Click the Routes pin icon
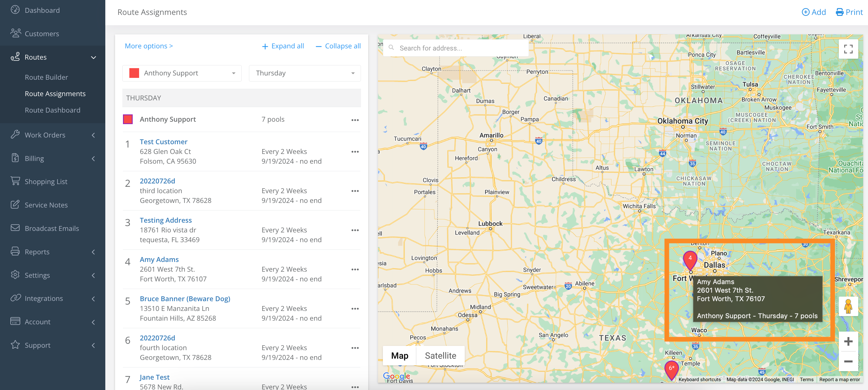 click(x=15, y=57)
